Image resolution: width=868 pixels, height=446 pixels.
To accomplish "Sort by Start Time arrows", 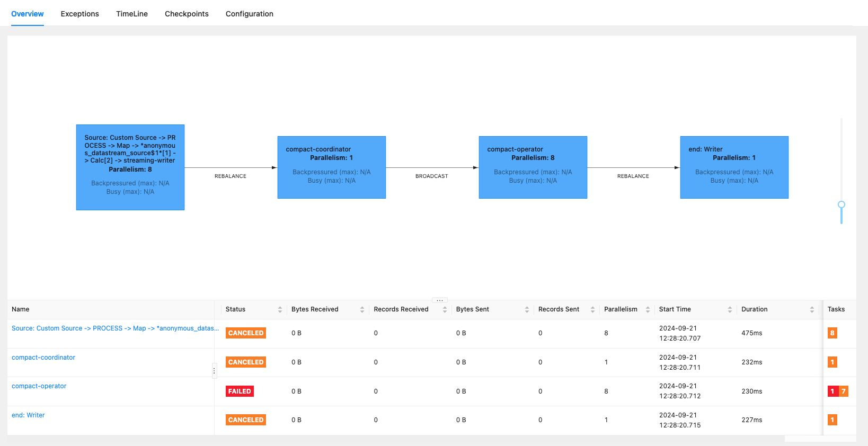I will point(730,310).
